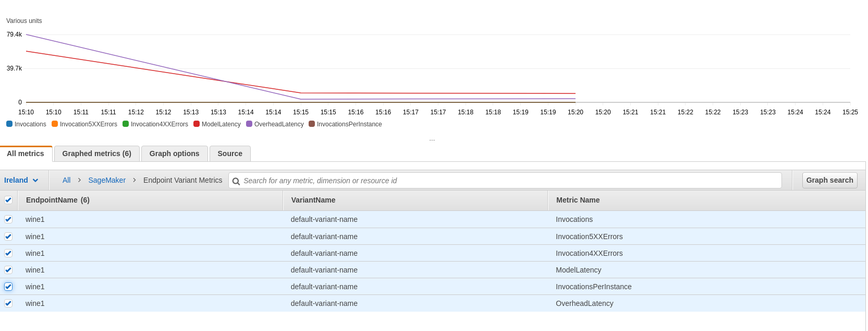Click the ModelLatency metric name cell
This screenshot has height=331, width=868.
(x=578, y=270)
